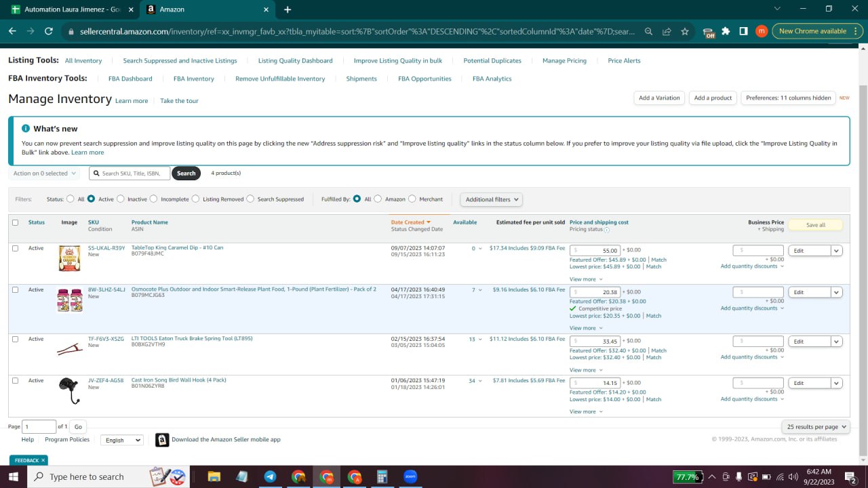868x488 pixels.
Task: Click the page vertical scrollbar
Action: [x=863, y=271]
